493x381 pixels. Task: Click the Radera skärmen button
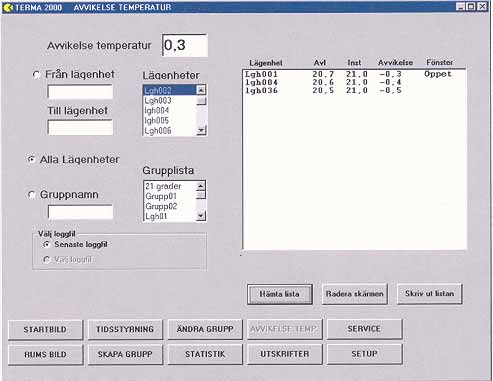(x=355, y=294)
